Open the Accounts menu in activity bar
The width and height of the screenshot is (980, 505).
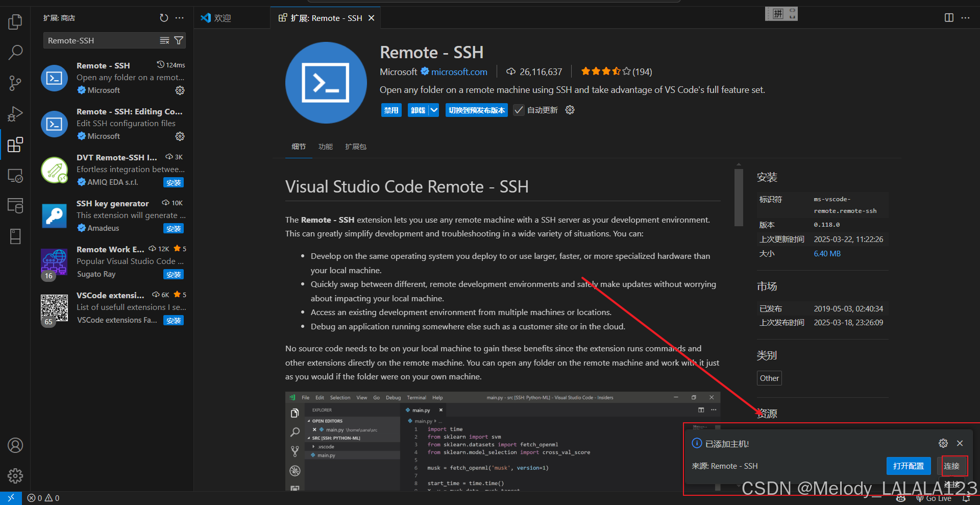pos(15,445)
